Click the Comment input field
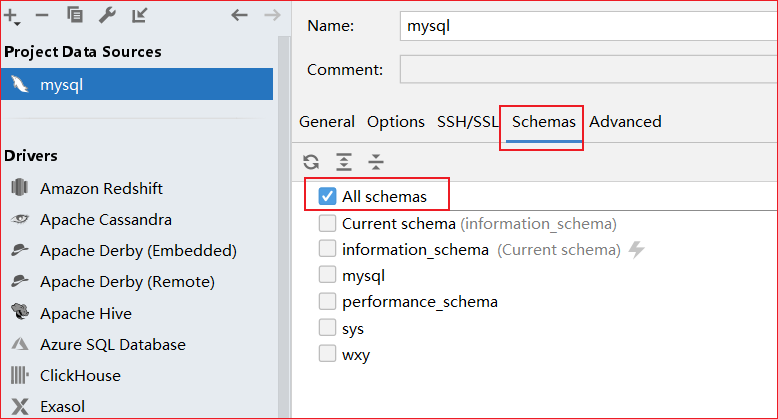The width and height of the screenshot is (778, 419). click(588, 70)
